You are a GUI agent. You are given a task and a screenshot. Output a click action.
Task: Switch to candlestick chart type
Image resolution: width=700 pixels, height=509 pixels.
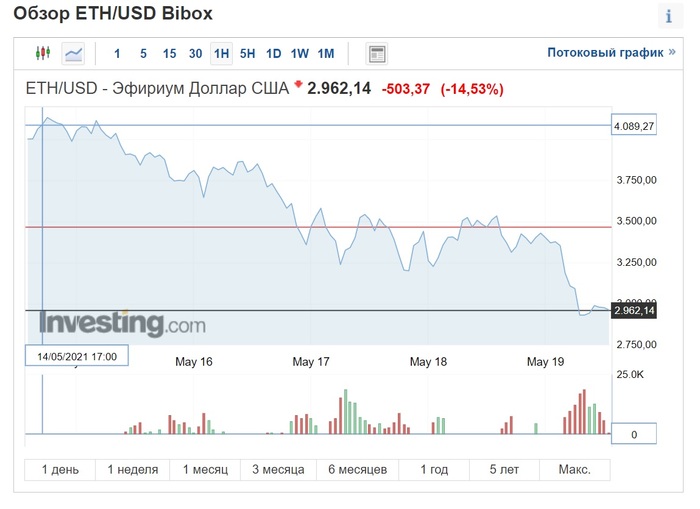pyautogui.click(x=42, y=53)
